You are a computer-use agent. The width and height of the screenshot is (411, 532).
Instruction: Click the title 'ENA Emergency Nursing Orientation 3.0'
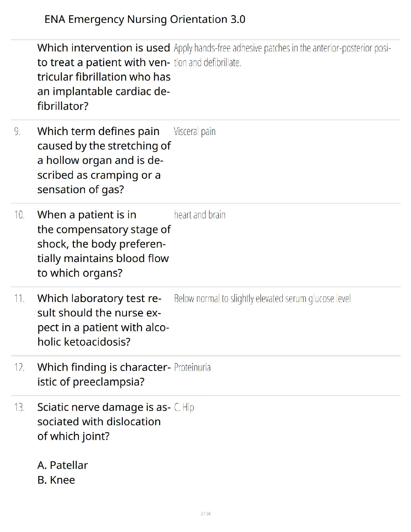click(145, 19)
